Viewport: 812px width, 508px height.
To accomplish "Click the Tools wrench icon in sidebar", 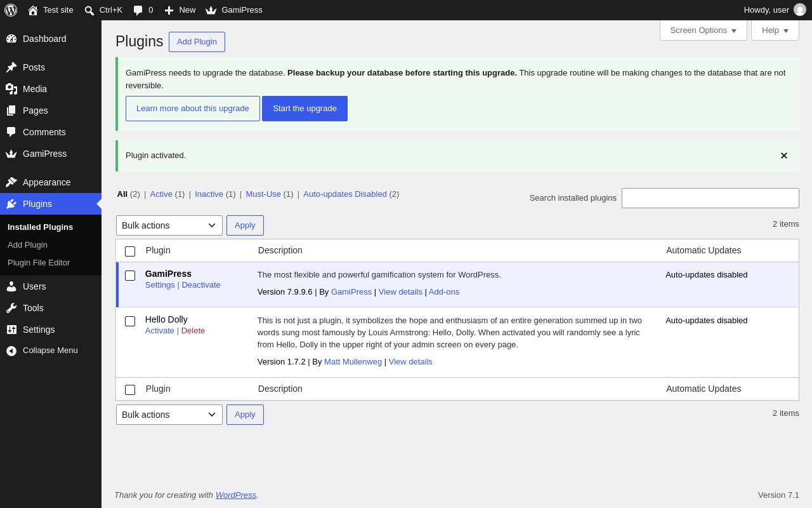I will [11, 308].
